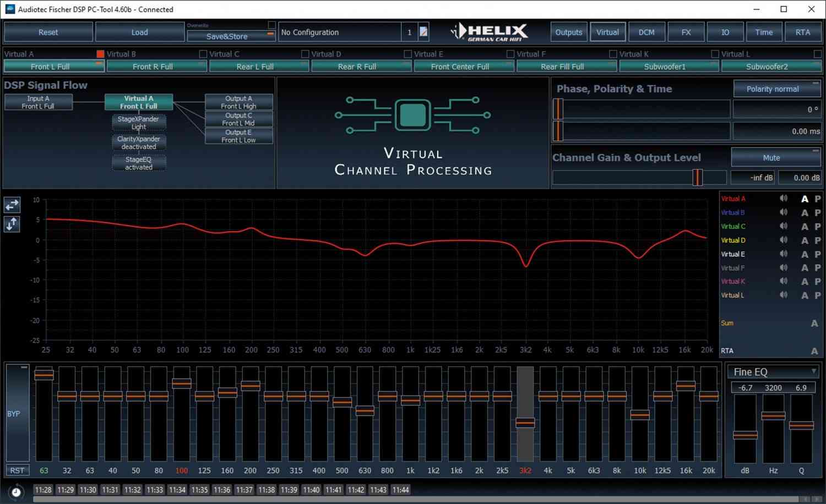The image size is (826, 504).
Task: Click the BYP bypass button
Action: tap(17, 413)
